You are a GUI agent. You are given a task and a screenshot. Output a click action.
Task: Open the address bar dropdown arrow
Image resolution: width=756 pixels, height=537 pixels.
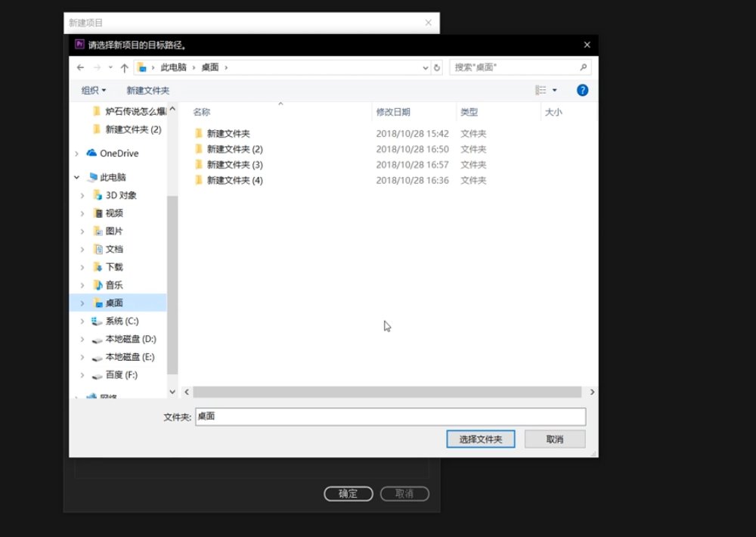coord(424,67)
